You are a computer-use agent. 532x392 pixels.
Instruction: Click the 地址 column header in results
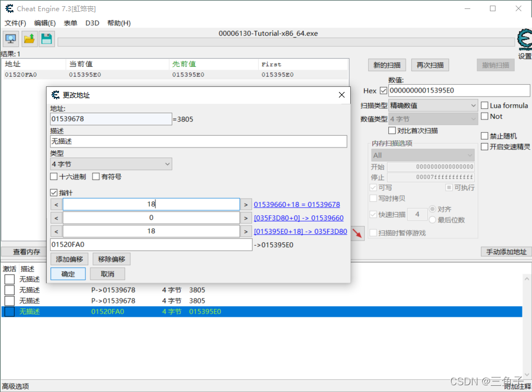click(x=34, y=64)
